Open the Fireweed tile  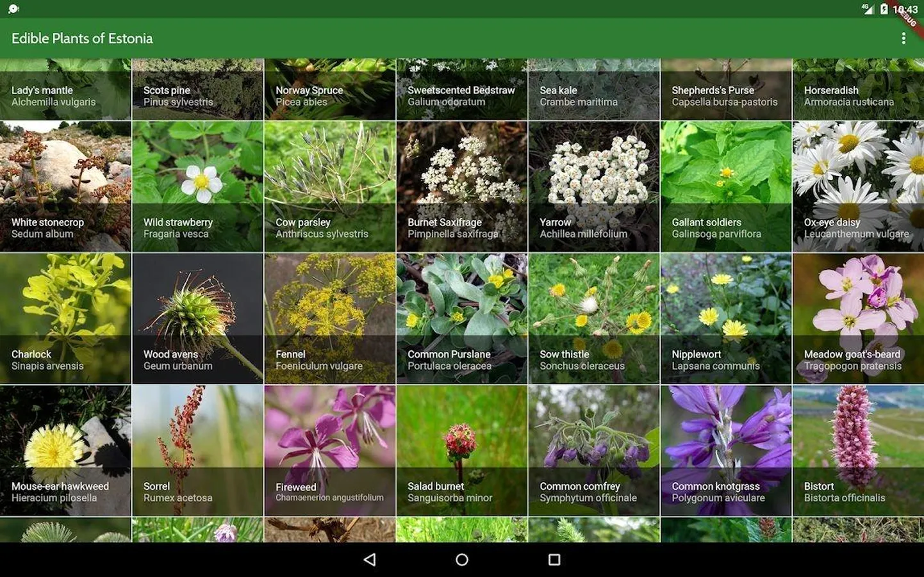[x=330, y=450]
